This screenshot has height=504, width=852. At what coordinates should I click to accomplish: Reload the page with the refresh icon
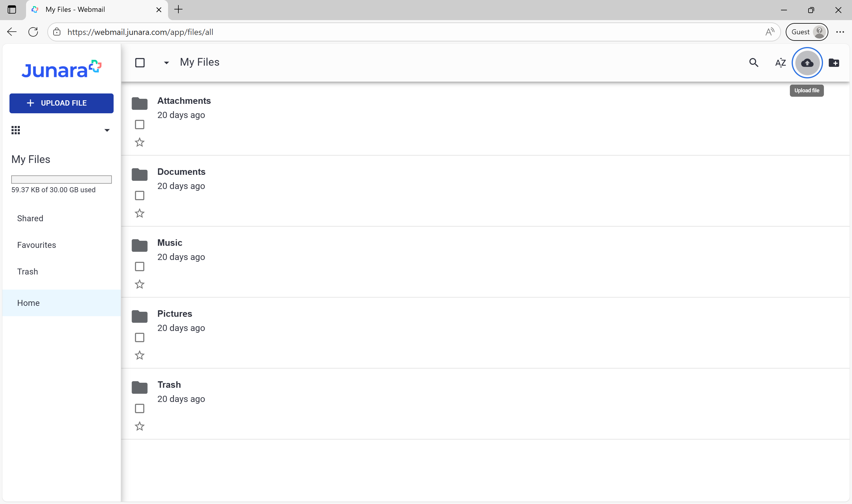click(33, 32)
